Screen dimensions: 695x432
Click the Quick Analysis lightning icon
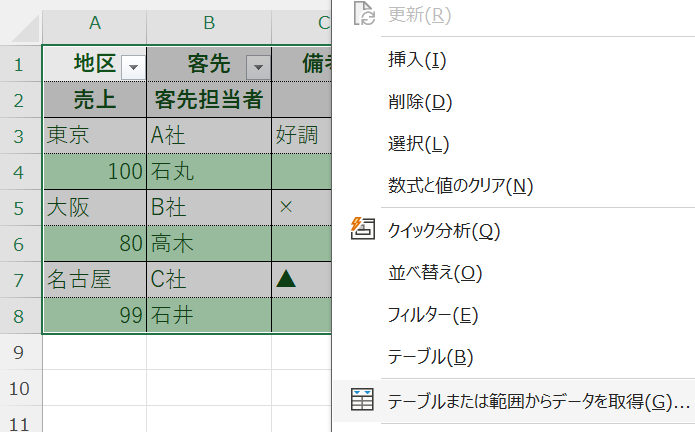[362, 229]
